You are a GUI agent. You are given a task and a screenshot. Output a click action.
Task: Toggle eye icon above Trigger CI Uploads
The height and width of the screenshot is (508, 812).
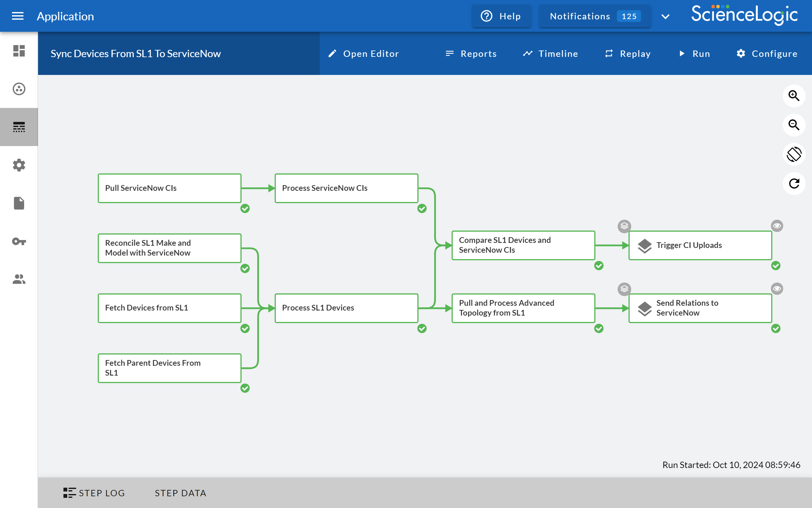click(x=777, y=226)
